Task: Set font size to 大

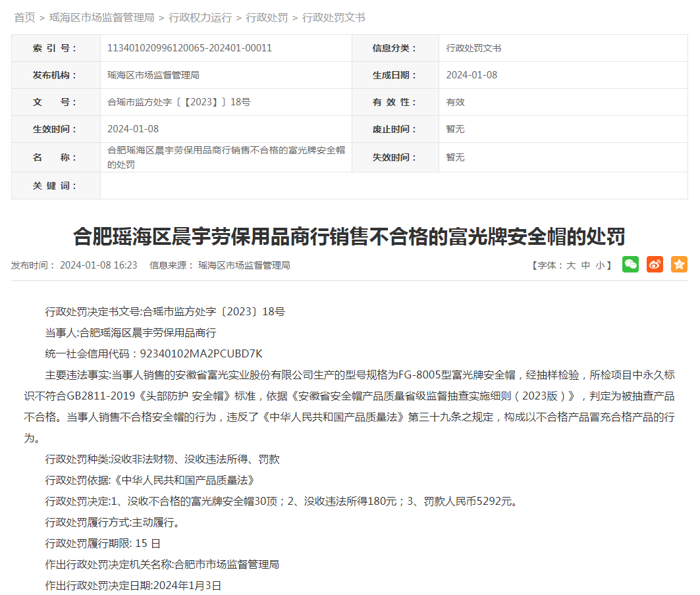Action: (571, 266)
